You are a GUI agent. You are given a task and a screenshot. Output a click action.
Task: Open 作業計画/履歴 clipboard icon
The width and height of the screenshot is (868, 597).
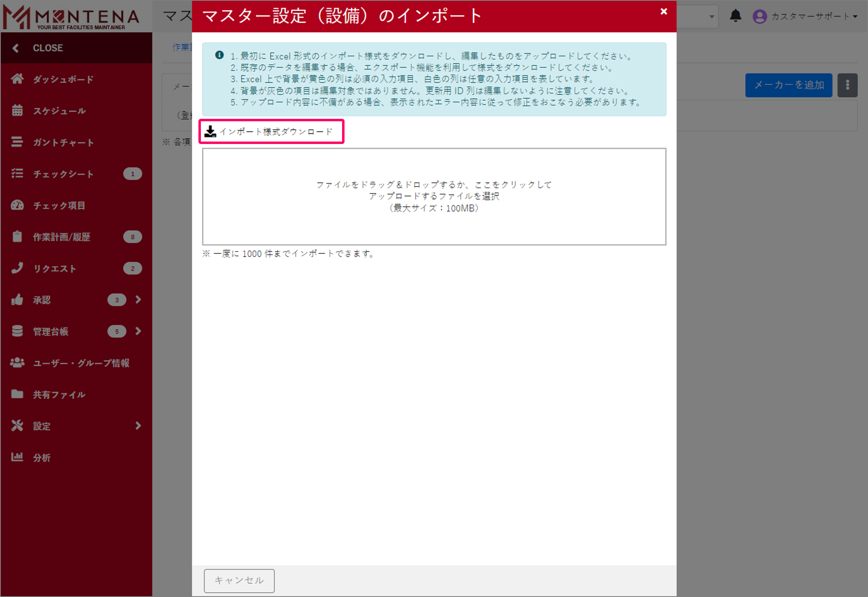click(x=17, y=237)
